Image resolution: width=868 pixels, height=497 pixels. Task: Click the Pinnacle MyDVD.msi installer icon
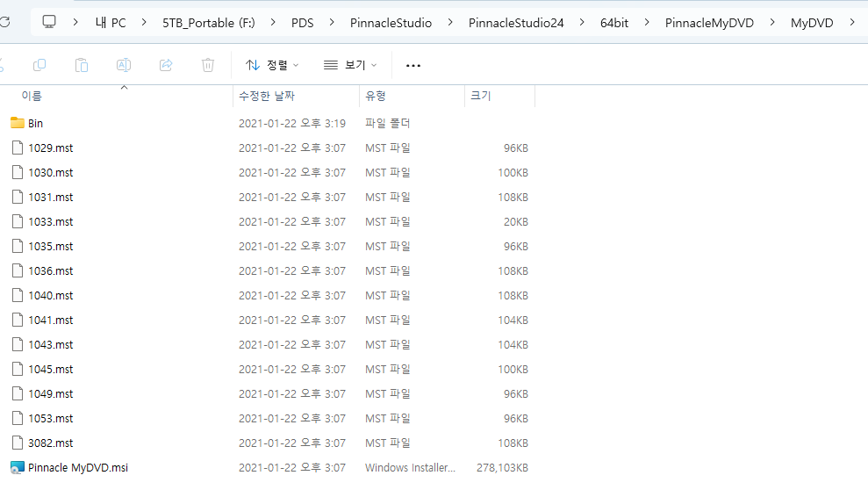(18, 468)
